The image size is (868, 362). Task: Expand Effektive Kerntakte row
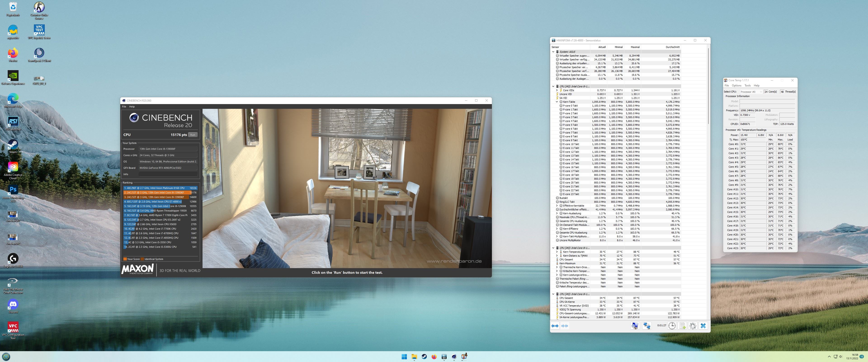pyautogui.click(x=557, y=206)
